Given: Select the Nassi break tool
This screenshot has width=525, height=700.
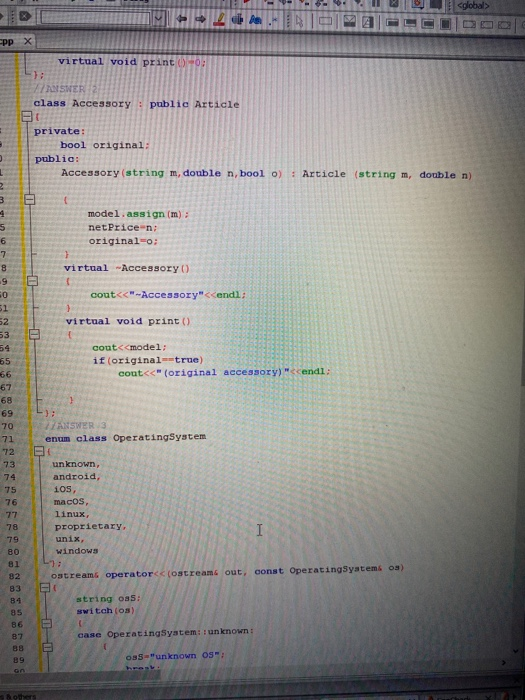Looking at the screenshot, I should (487, 24).
